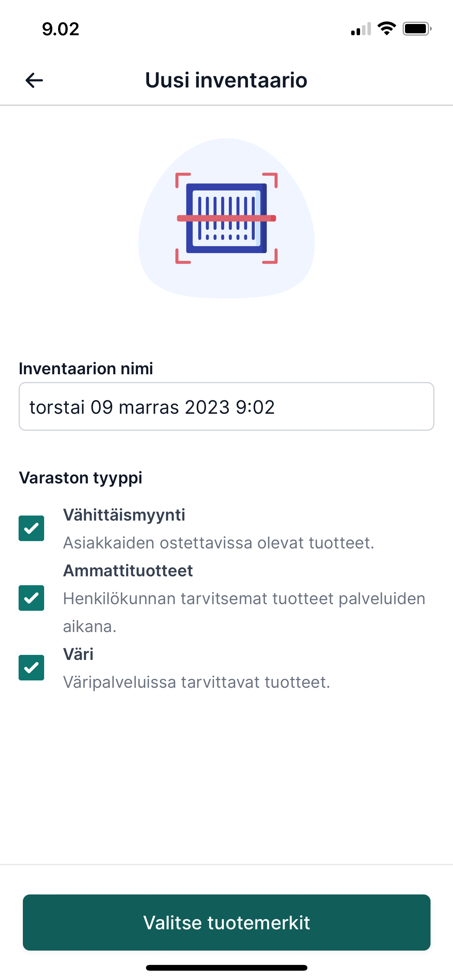Tap the Inventaarion nimi label
The height and width of the screenshot is (980, 453).
tap(86, 368)
